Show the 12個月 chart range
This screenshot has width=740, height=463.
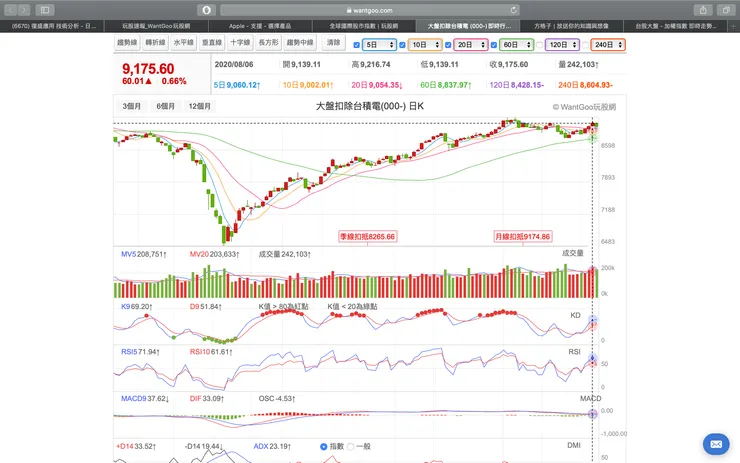[200, 106]
